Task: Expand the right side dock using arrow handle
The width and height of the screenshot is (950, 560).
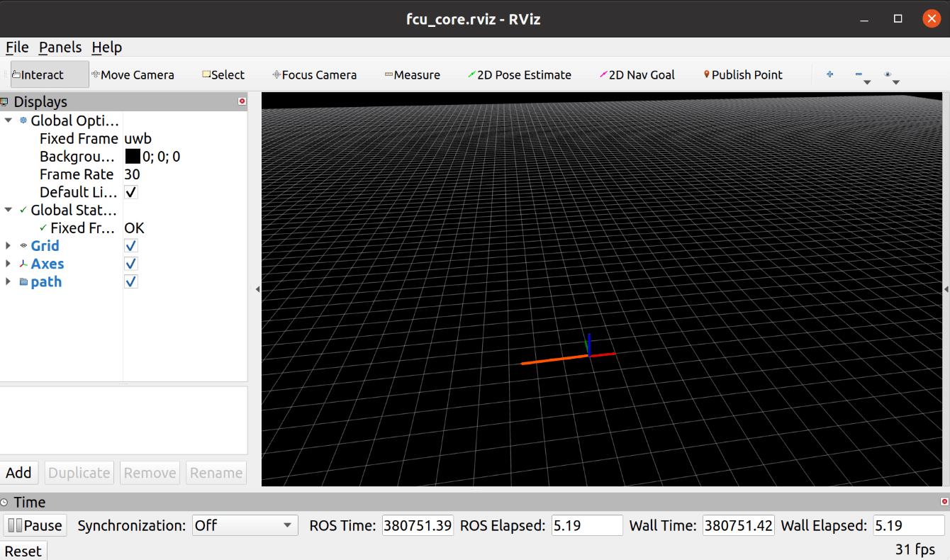Action: click(x=946, y=289)
